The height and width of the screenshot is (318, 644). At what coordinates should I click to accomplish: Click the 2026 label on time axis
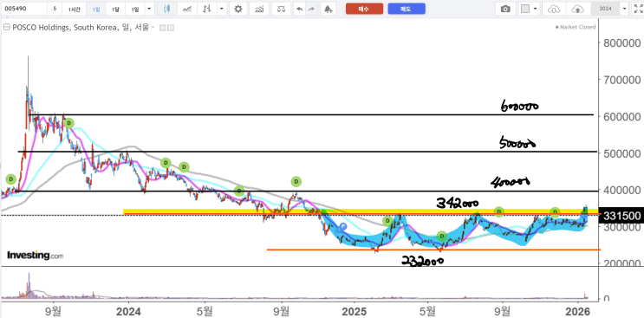[x=578, y=312]
